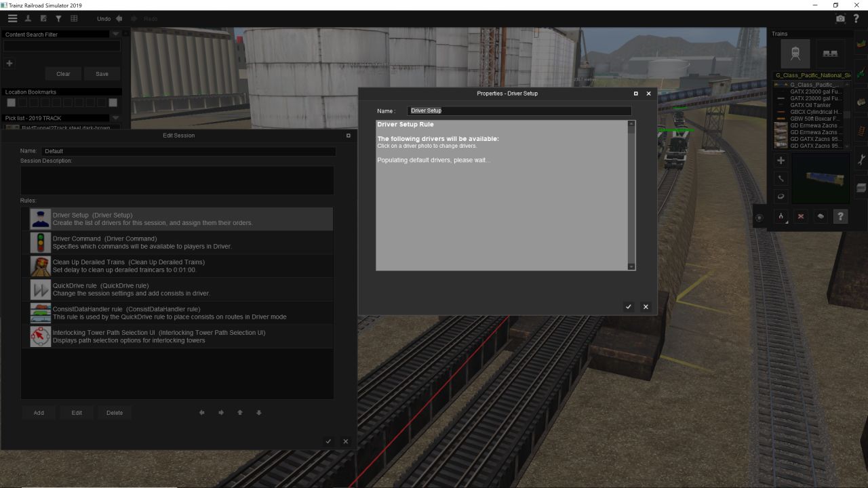Screen dimensions: 868x488
Task: Click Add button in Edit Session
Action: click(39, 413)
